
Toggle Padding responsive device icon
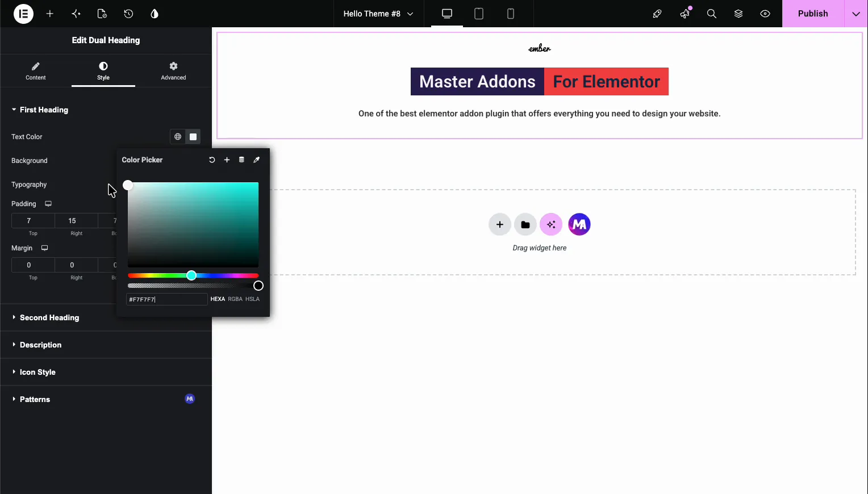(x=48, y=203)
